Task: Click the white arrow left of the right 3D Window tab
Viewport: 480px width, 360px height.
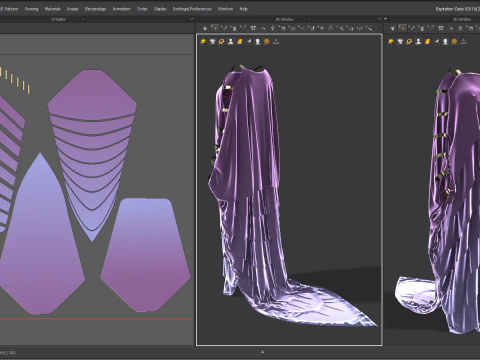Action: coord(386,19)
